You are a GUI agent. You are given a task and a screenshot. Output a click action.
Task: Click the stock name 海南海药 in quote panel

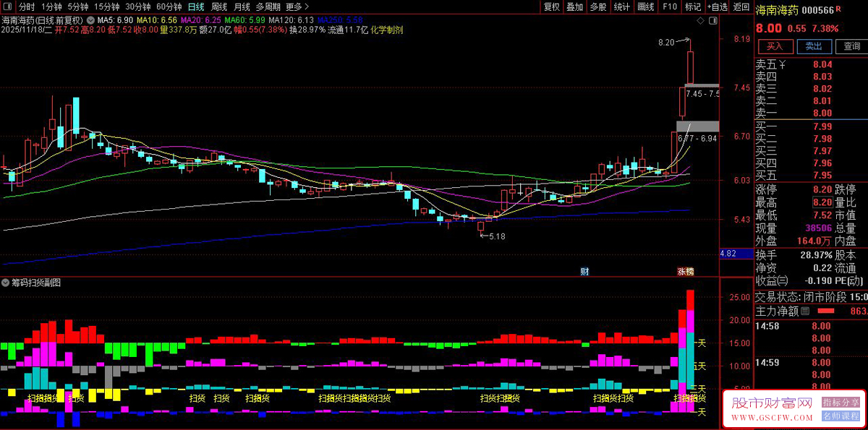coord(777,11)
